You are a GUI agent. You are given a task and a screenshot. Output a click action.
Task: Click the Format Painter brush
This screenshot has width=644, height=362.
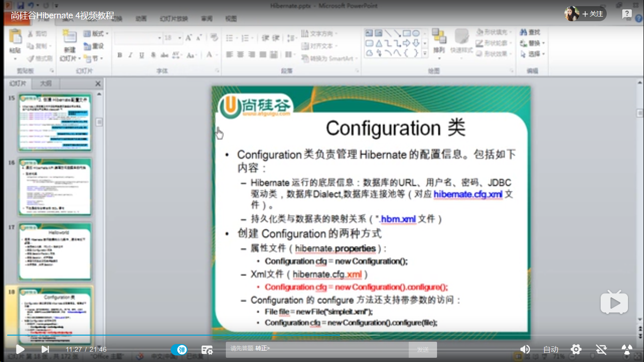coord(39,58)
